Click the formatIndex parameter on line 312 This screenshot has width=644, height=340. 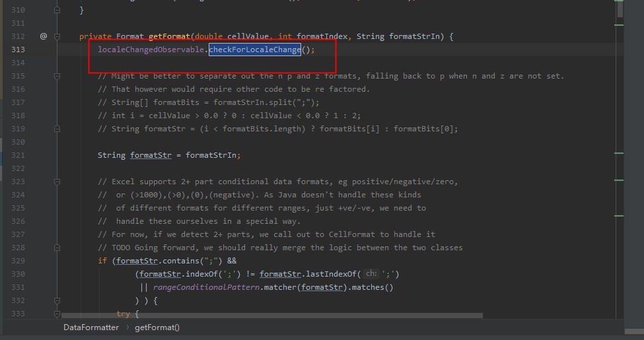click(322, 36)
